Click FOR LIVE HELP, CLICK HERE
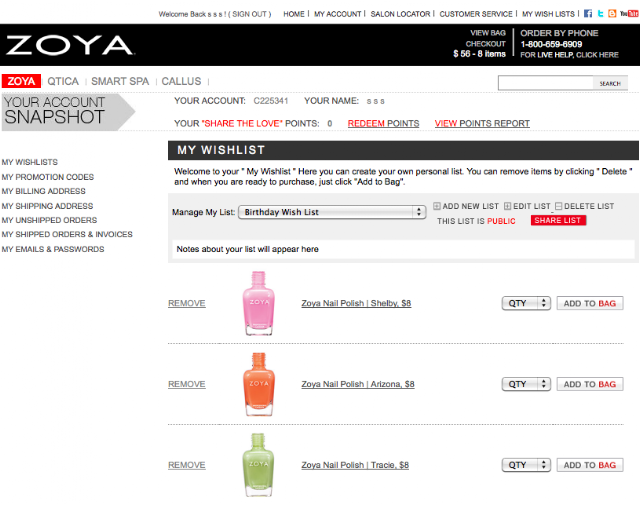640x505 pixels. (x=569, y=55)
